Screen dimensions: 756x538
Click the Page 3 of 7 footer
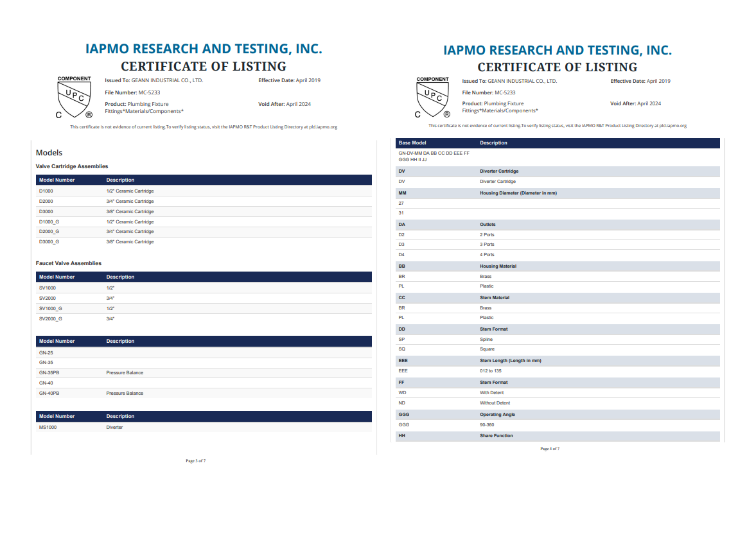196,461
